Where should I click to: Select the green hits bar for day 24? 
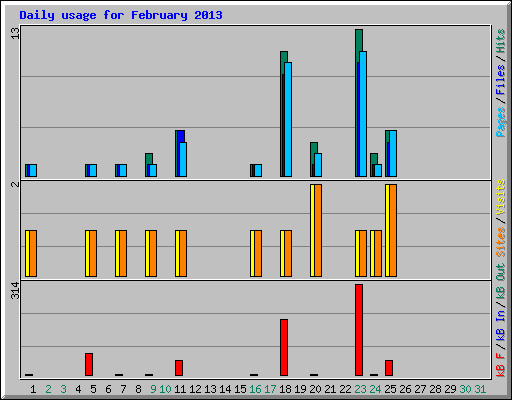pyautogui.click(x=374, y=158)
